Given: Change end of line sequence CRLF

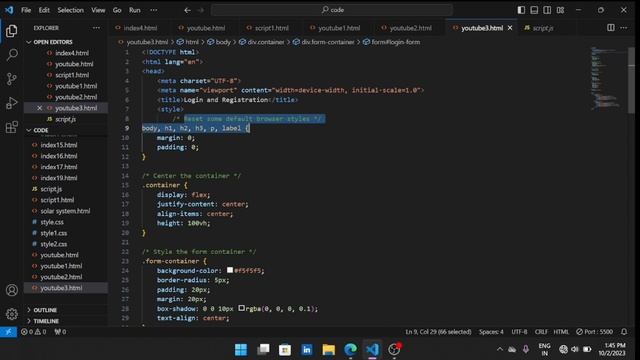Looking at the screenshot, I should [541, 332].
